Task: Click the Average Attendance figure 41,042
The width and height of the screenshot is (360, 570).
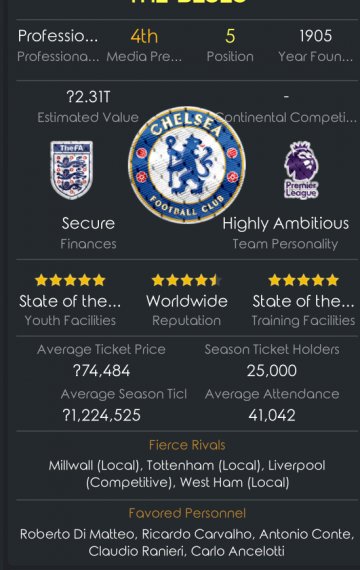Action: tap(272, 415)
